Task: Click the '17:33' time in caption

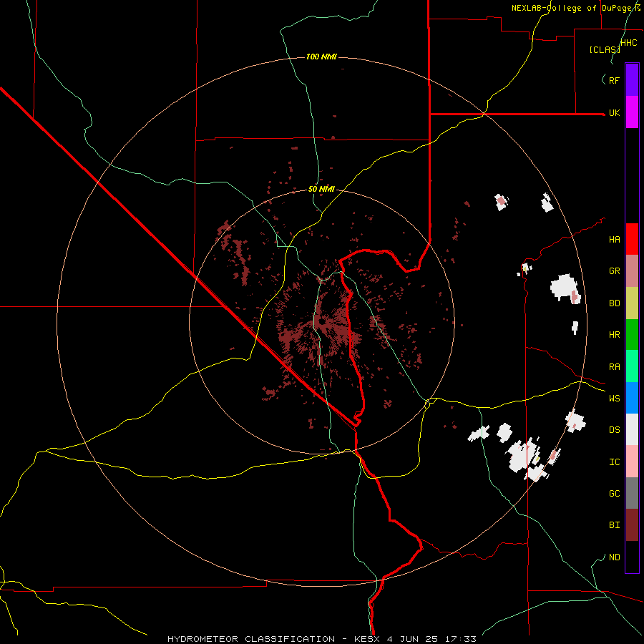Action: [x=462, y=639]
